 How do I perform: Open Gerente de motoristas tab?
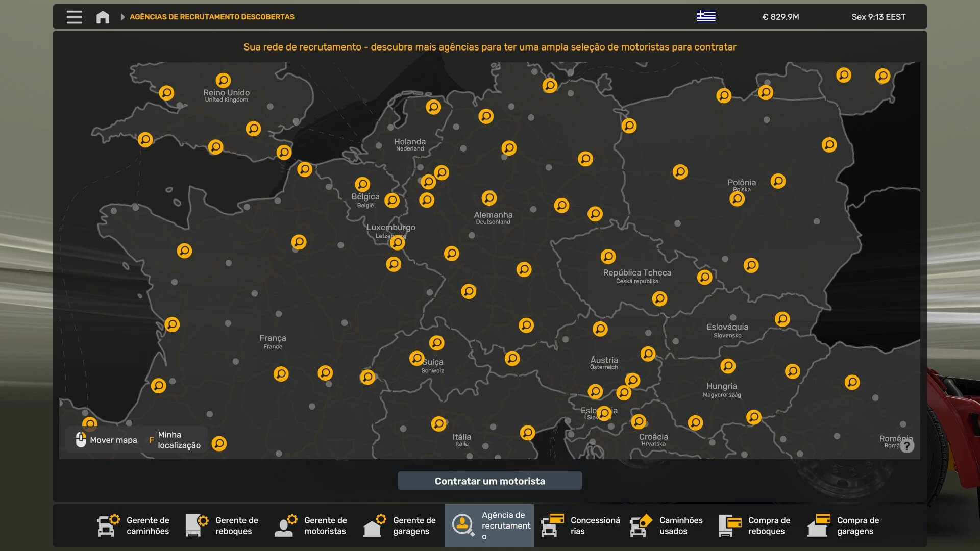[x=311, y=525]
